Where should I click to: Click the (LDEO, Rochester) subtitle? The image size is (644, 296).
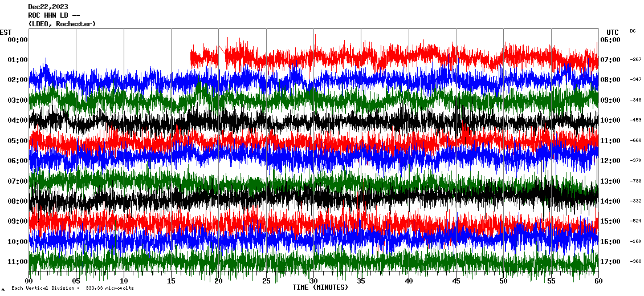(x=62, y=24)
